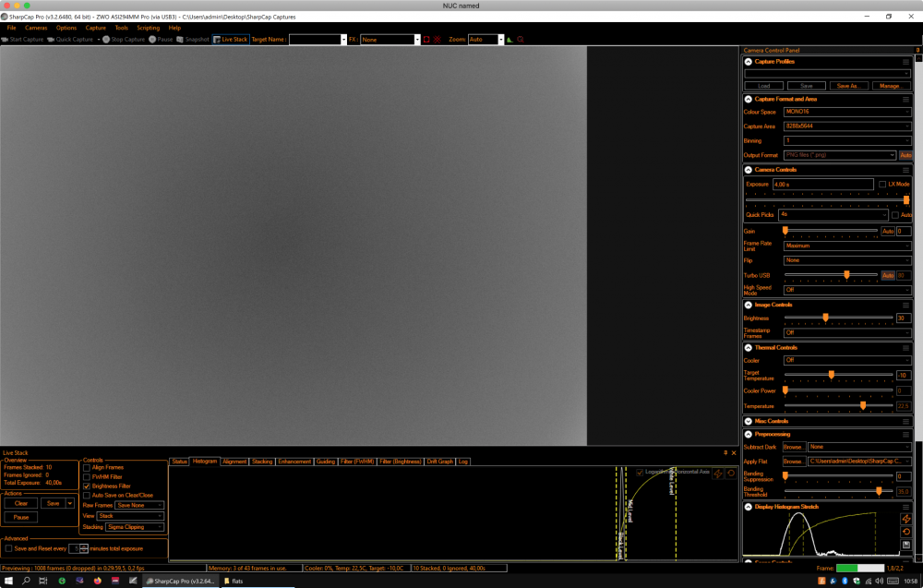Toggle the Live Stack toolbar button

click(x=231, y=40)
